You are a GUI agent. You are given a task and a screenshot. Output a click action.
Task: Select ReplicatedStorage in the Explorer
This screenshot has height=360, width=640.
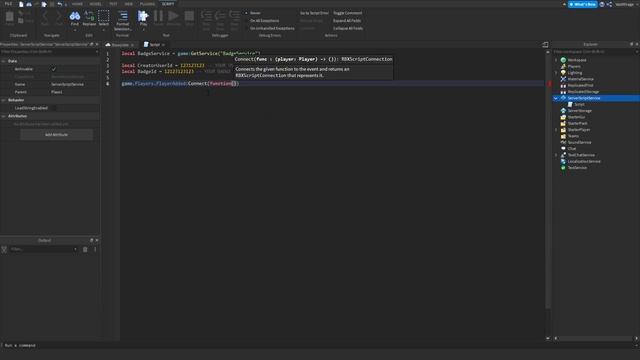[583, 92]
